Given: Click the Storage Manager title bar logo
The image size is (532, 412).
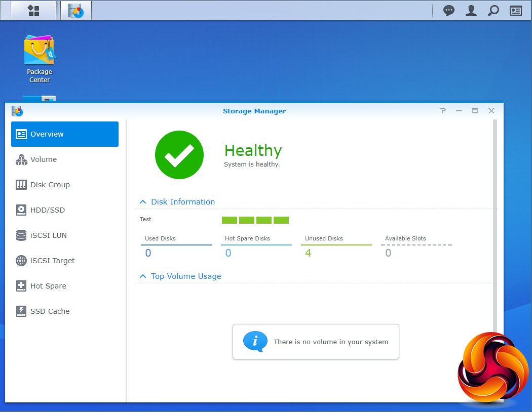Looking at the screenshot, I should [x=17, y=111].
